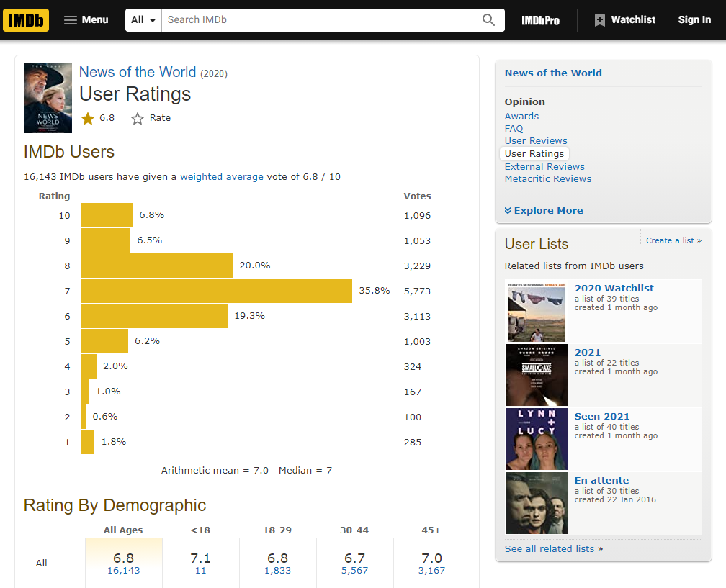Open the News of the World poster thumbnail
This screenshot has width=726, height=588.
[48, 98]
